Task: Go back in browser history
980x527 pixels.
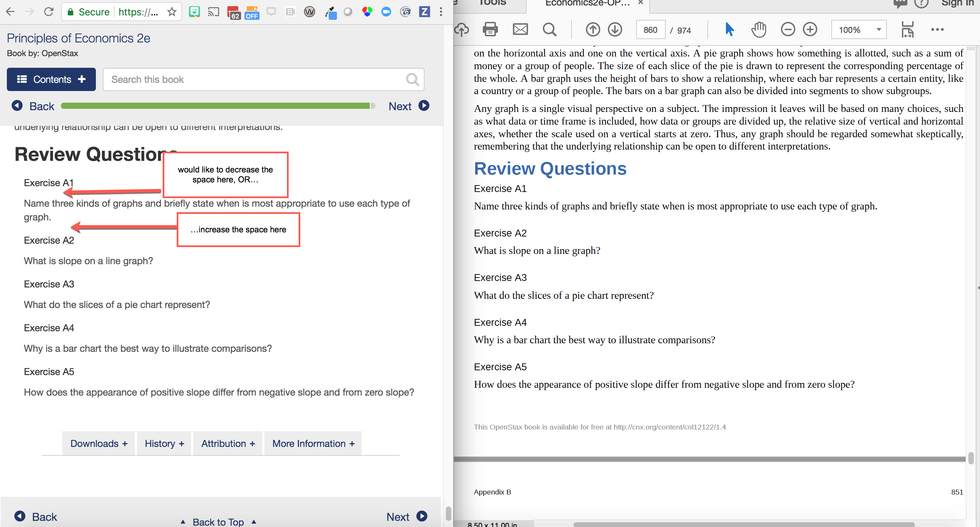Action: [x=11, y=12]
